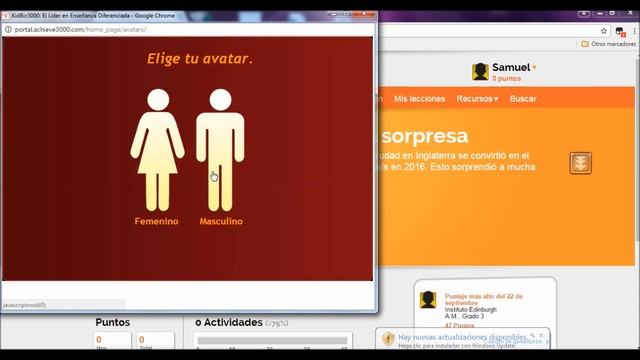640x360 pixels.
Task: Open Samuel user dropdown menu
Action: 534,67
